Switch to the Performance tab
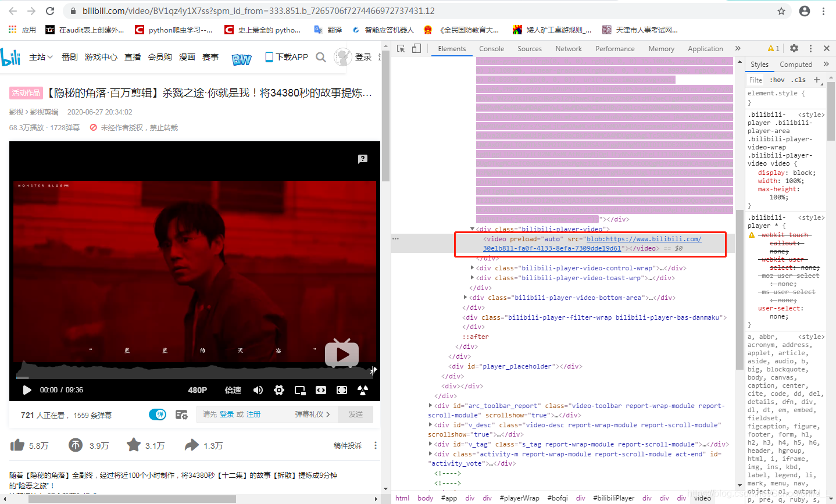This screenshot has height=504, width=836. pyautogui.click(x=615, y=49)
